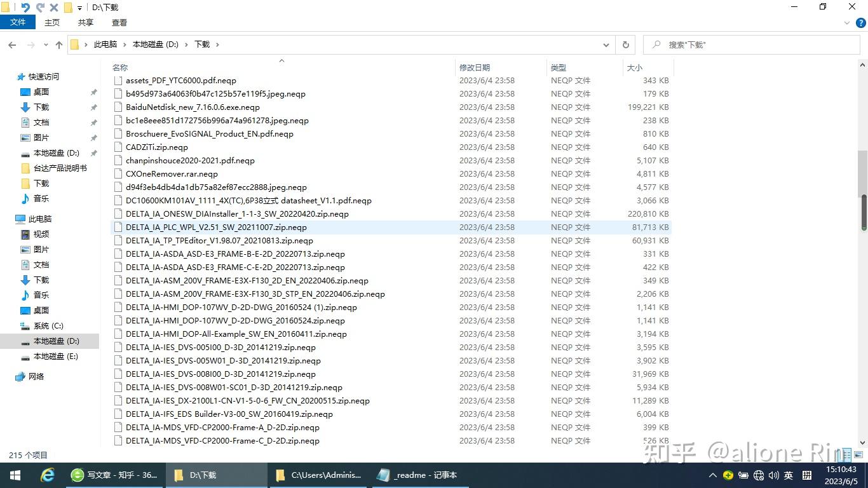Click the 199,221 KB size cell
Image resolution: width=868 pixels, height=488 pixels.
click(x=648, y=107)
